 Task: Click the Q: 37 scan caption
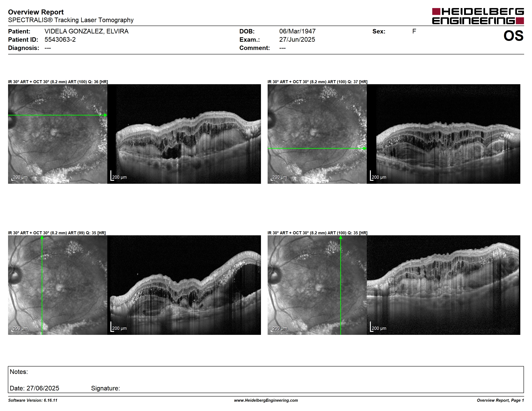pyautogui.click(x=317, y=82)
